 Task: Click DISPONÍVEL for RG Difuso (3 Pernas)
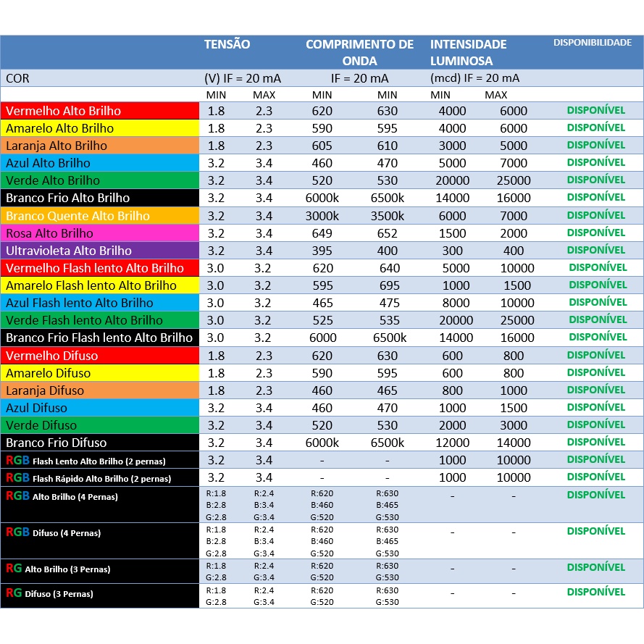click(x=595, y=592)
